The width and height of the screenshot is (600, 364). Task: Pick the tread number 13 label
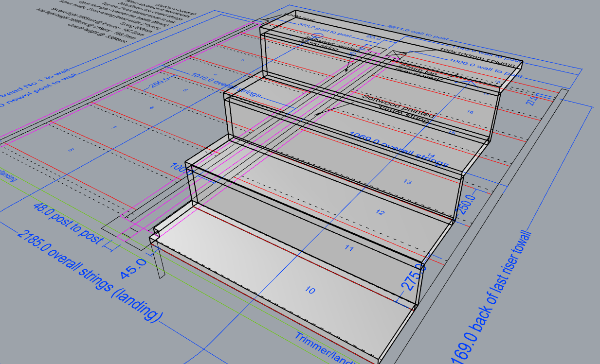(x=408, y=182)
